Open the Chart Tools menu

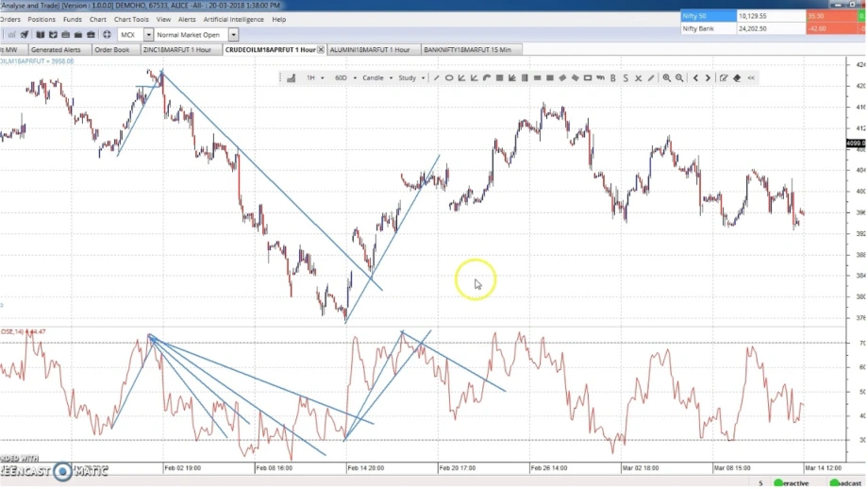point(131,19)
